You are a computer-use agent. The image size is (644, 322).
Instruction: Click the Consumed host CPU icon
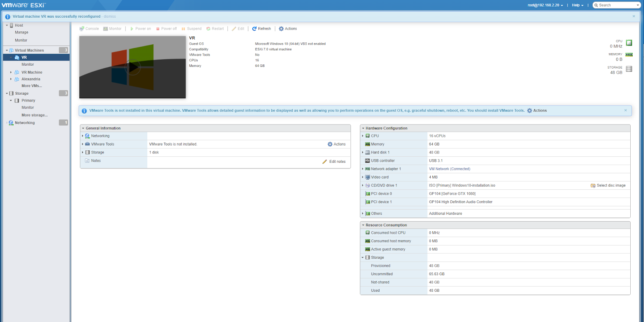tap(367, 233)
